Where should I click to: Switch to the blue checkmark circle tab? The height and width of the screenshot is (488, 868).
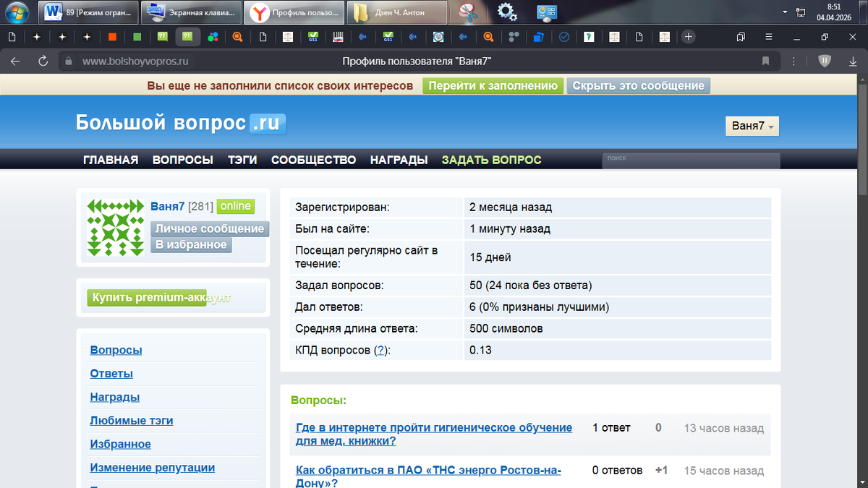pyautogui.click(x=564, y=37)
